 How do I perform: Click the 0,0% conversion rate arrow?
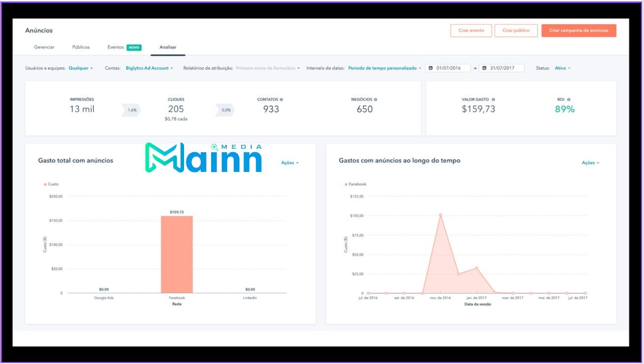(x=225, y=110)
